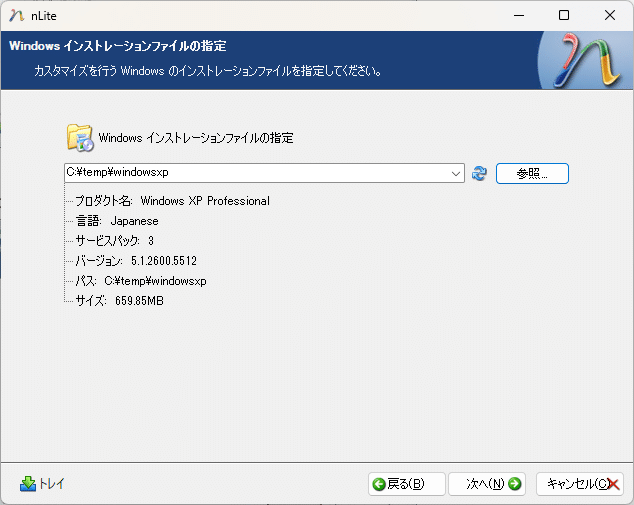
Task: Click the nLite logo in title bar
Action: (x=16, y=16)
